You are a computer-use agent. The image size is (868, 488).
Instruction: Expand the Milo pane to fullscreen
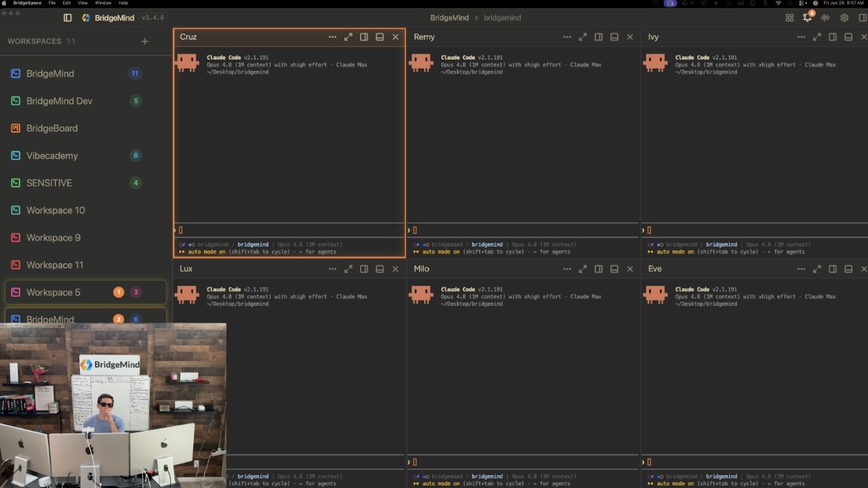point(583,269)
